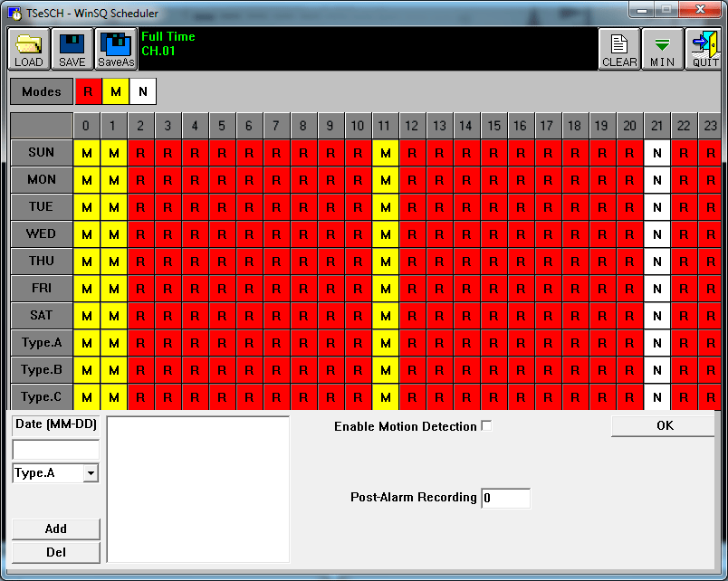Click the MON hour 18 R cell
728x581 pixels.
pos(575,180)
